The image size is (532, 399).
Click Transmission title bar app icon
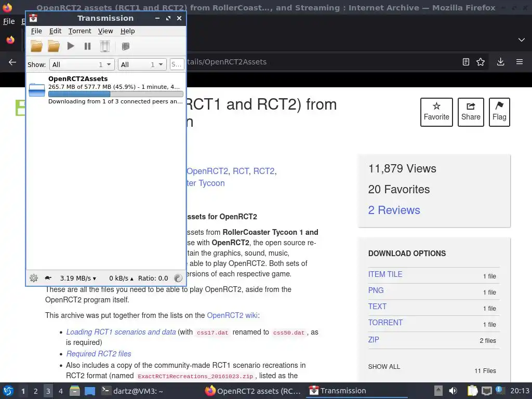33,18
